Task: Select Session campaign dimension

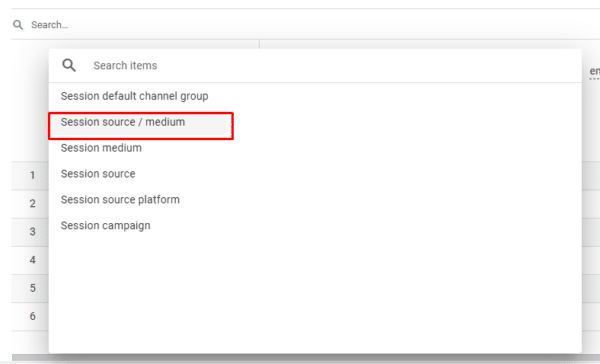Action: [106, 226]
